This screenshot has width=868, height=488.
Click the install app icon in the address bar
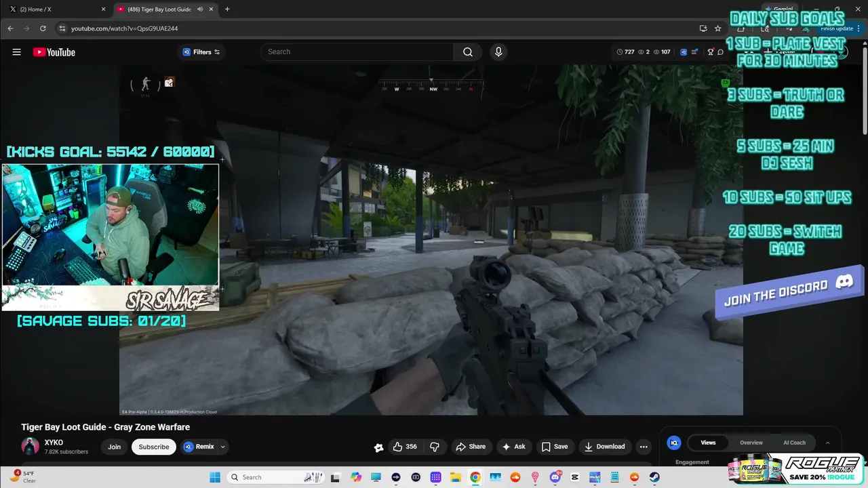[x=703, y=28]
